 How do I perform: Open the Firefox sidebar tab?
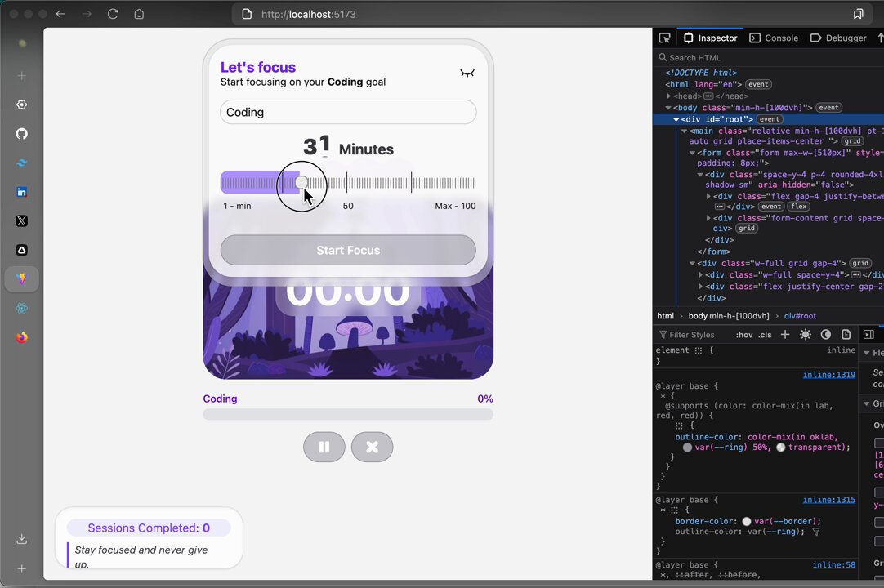(21, 337)
